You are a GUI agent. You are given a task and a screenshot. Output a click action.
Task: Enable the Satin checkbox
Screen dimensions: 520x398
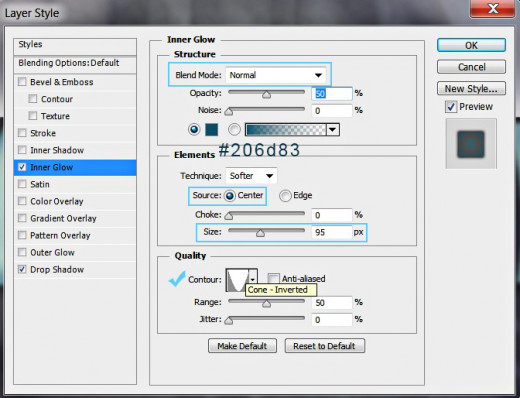tap(22, 184)
